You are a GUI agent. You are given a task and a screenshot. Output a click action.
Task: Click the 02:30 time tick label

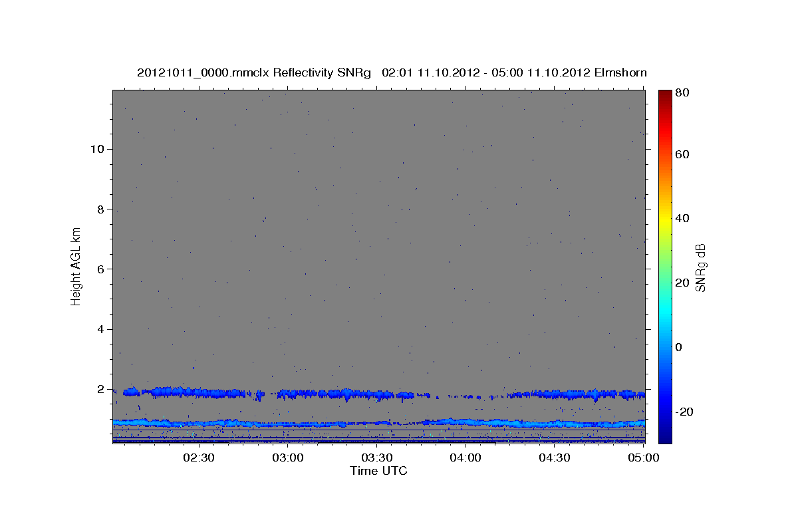tap(199, 458)
